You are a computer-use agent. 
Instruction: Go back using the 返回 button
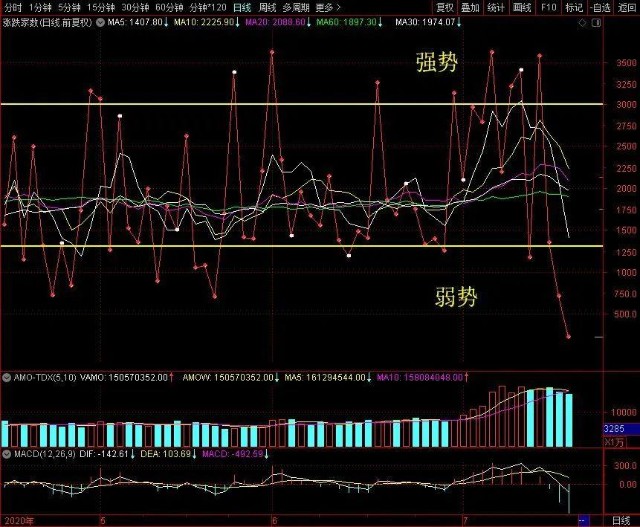626,7
